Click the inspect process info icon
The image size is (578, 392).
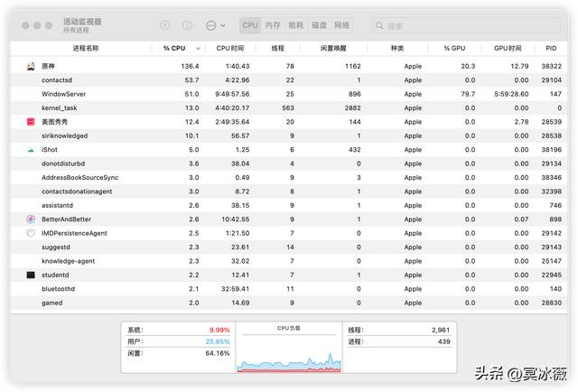coord(187,25)
